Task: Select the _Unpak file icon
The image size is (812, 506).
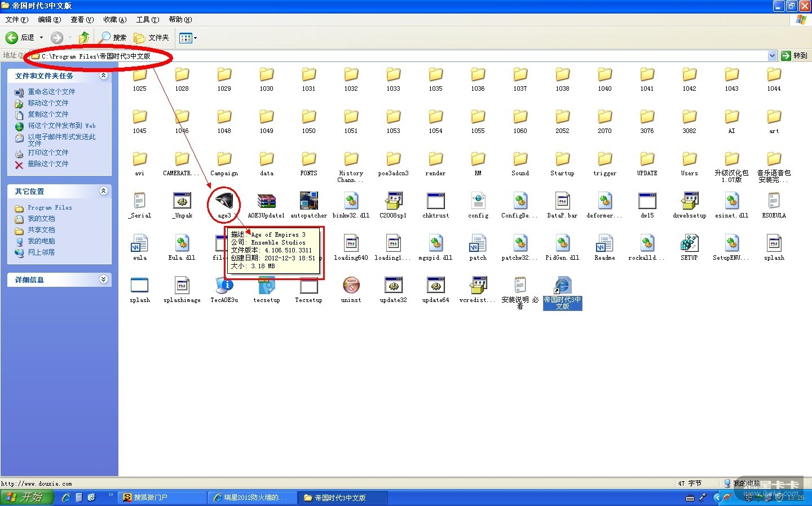Action: coord(182,201)
